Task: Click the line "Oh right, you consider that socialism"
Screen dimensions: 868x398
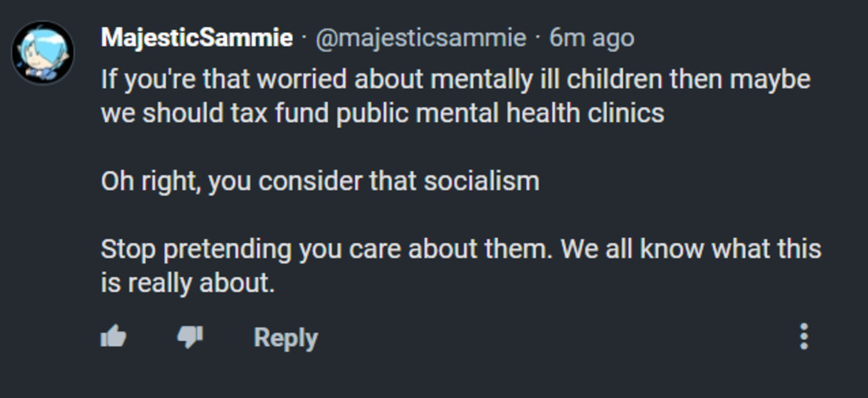Action: point(320,181)
